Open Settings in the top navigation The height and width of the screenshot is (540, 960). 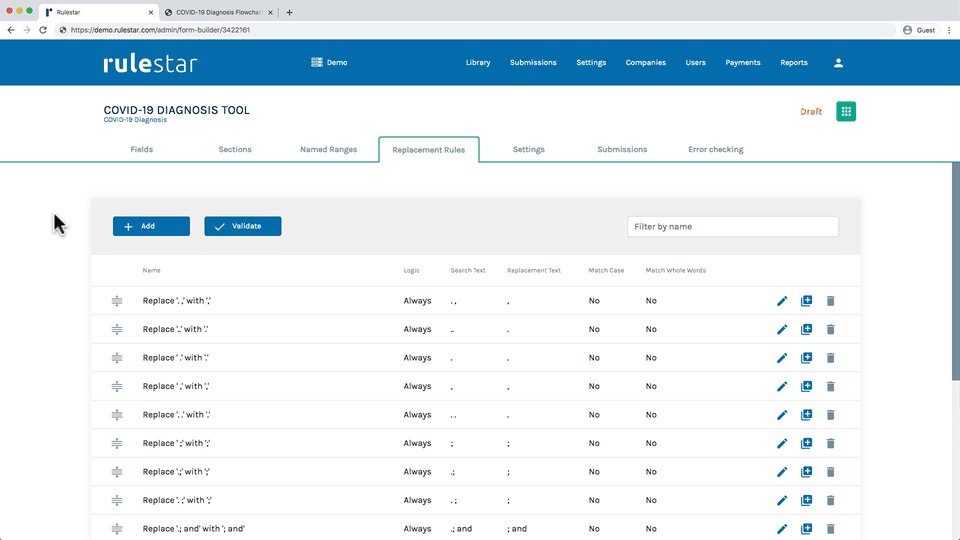591,62
